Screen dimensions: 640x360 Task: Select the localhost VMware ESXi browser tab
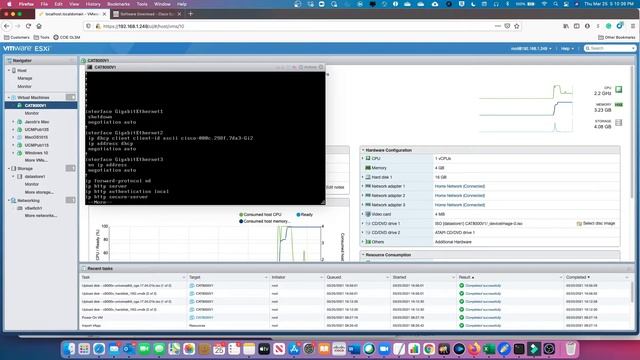click(72, 14)
